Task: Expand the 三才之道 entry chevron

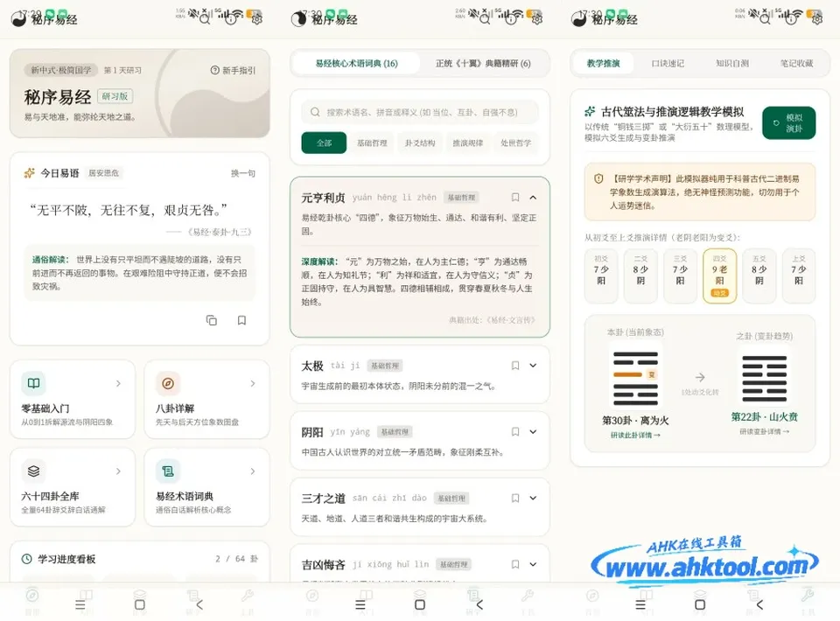Action: [x=533, y=499]
